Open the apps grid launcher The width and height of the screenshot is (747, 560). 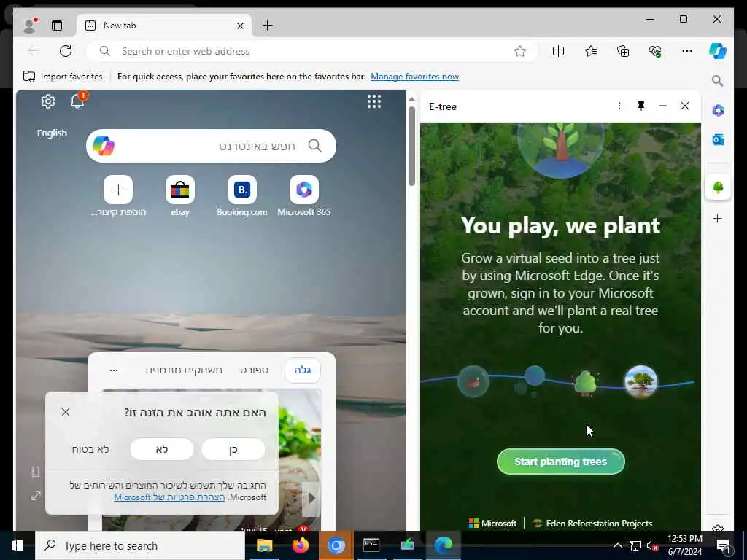[x=374, y=101]
